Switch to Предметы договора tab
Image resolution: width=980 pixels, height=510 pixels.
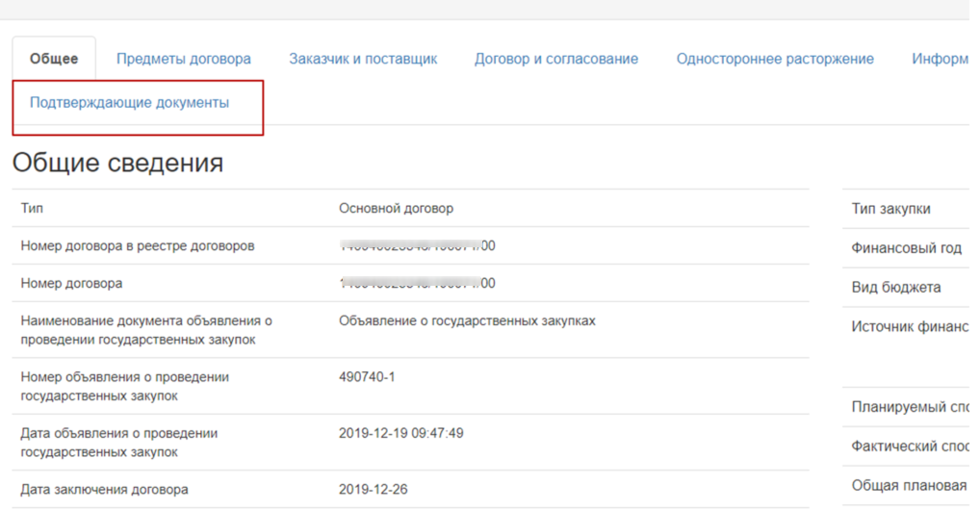pos(183,59)
